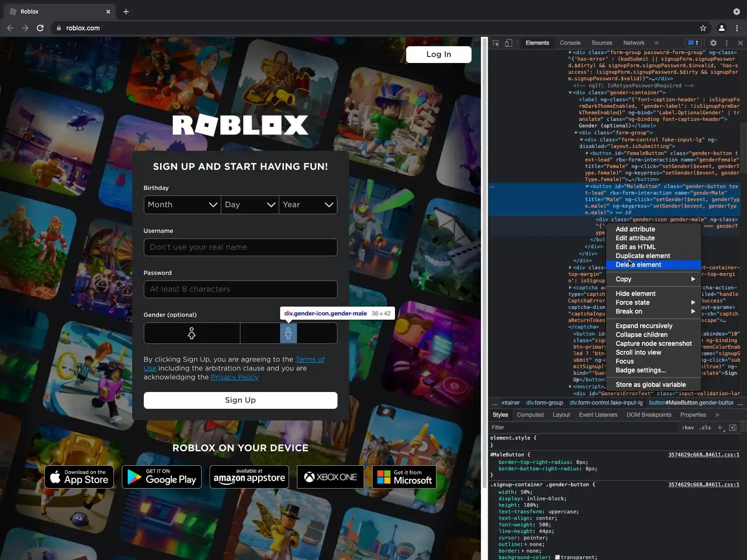The width and height of the screenshot is (747, 560).
Task: Open the Computed styles tab
Action: pyautogui.click(x=530, y=415)
